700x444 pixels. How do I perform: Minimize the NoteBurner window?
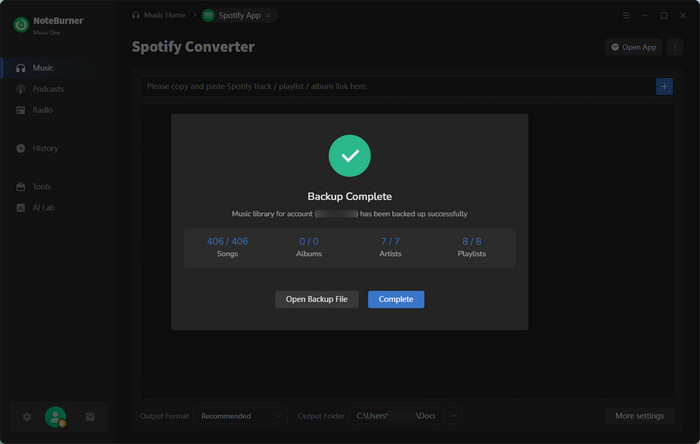point(645,16)
